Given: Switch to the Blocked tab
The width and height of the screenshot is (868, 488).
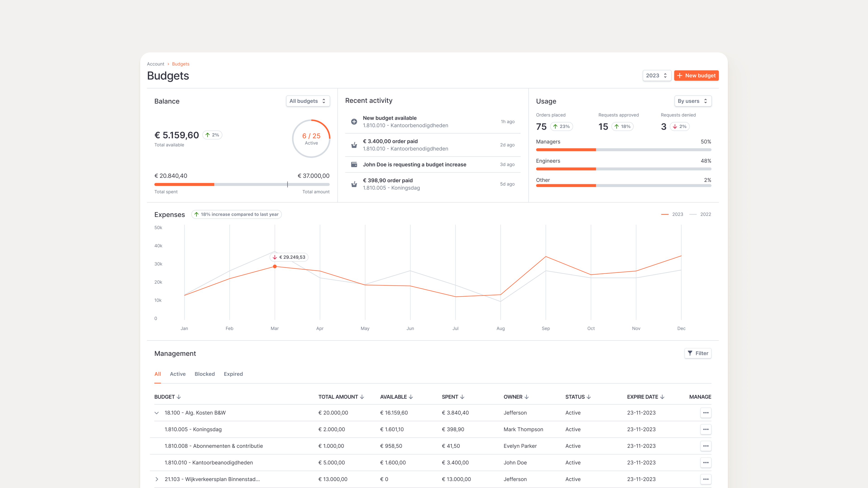Looking at the screenshot, I should [205, 374].
